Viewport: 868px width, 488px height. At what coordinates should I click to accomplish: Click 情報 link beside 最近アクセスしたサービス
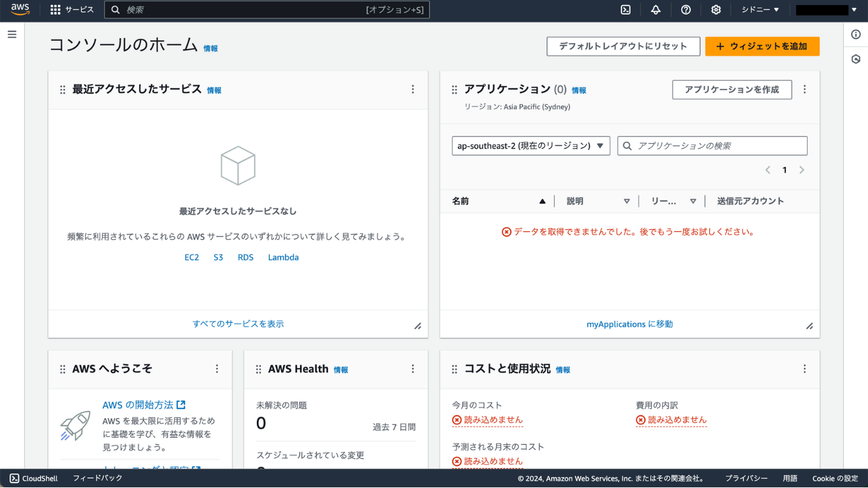214,90
